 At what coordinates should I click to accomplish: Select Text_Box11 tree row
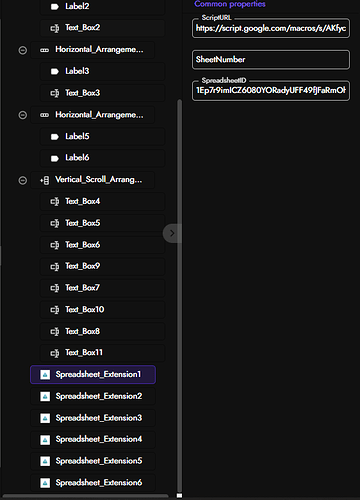click(102, 353)
